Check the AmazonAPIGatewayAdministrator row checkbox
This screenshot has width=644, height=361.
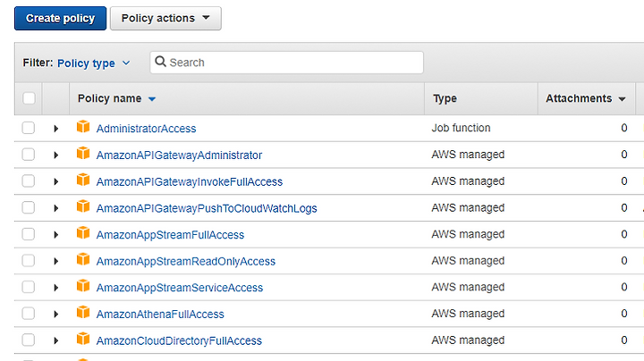(29, 155)
